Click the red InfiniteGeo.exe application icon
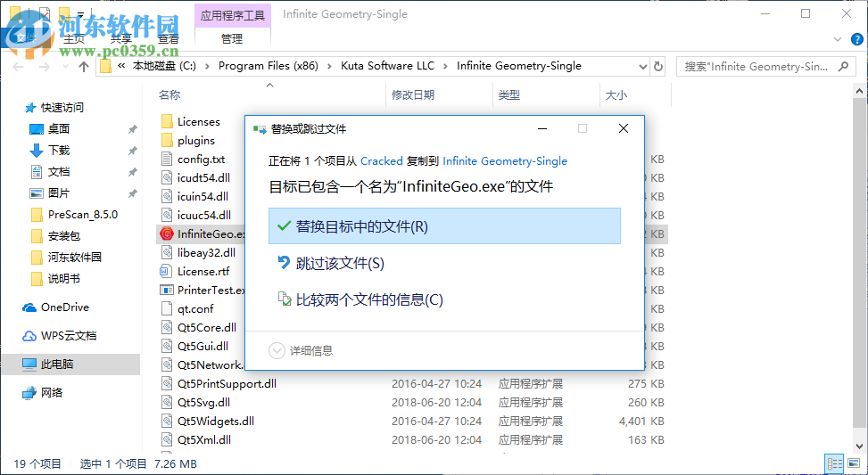The width and height of the screenshot is (868, 475). [167, 233]
